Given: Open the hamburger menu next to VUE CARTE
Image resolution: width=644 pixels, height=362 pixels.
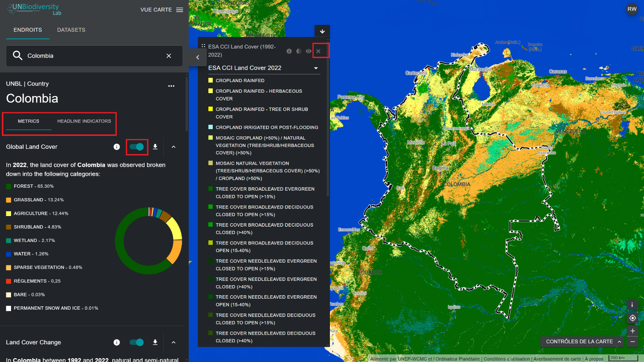Looking at the screenshot, I should [180, 10].
